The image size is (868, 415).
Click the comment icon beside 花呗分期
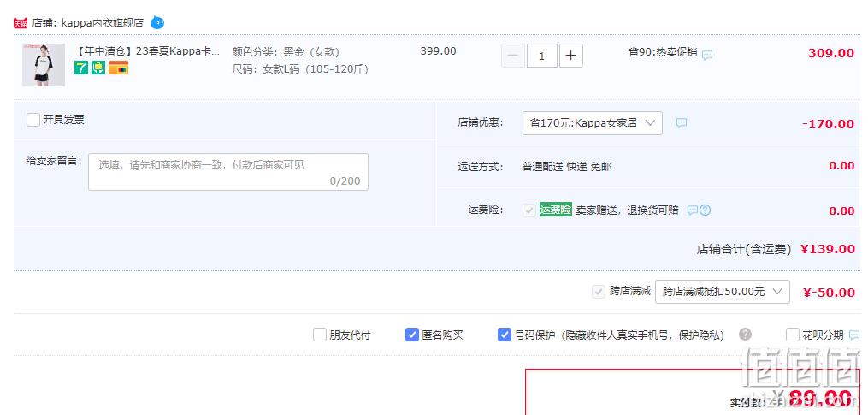854,335
